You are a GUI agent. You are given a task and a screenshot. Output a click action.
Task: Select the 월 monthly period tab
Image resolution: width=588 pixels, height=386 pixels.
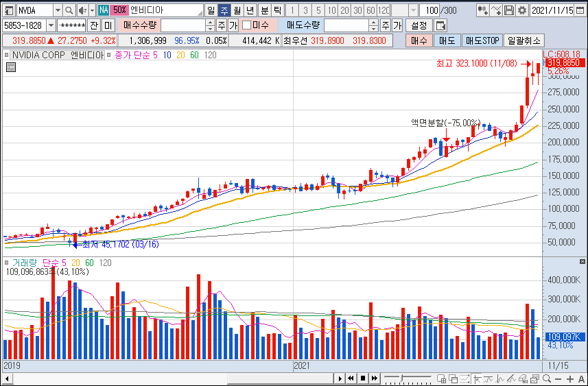(x=237, y=10)
